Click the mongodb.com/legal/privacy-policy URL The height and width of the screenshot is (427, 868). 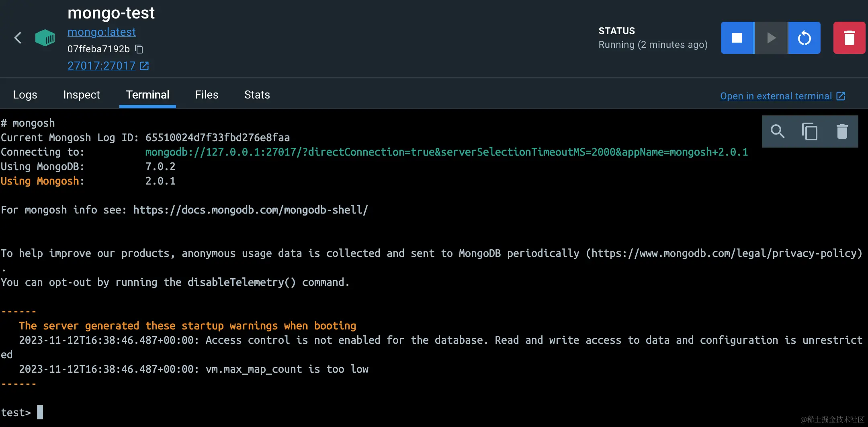724,253
